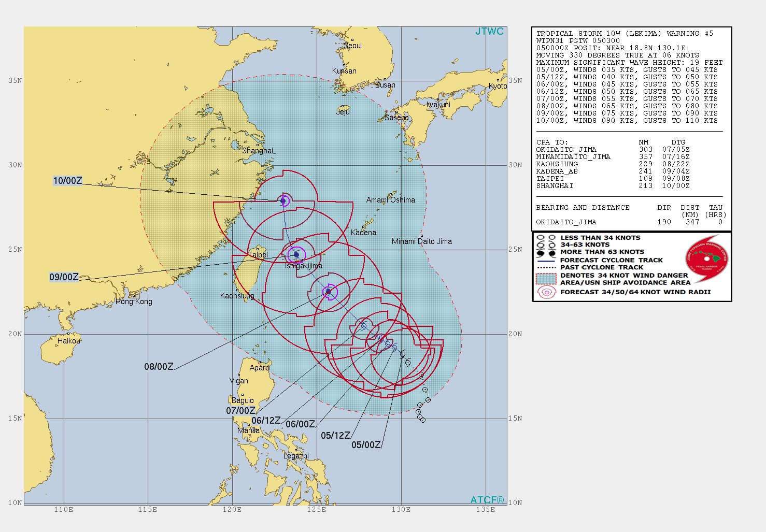Click the Hong Kong city label
The height and width of the screenshot is (532, 766).
click(134, 301)
